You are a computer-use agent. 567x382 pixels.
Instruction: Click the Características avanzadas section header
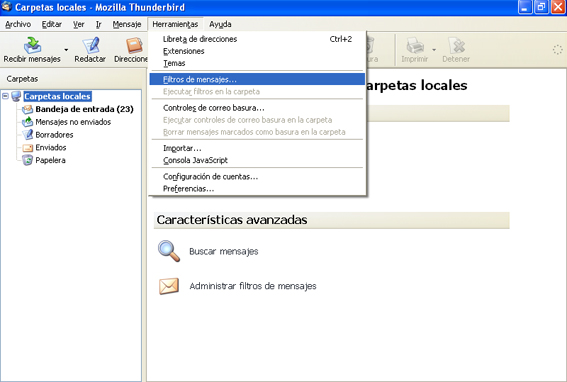click(x=332, y=220)
